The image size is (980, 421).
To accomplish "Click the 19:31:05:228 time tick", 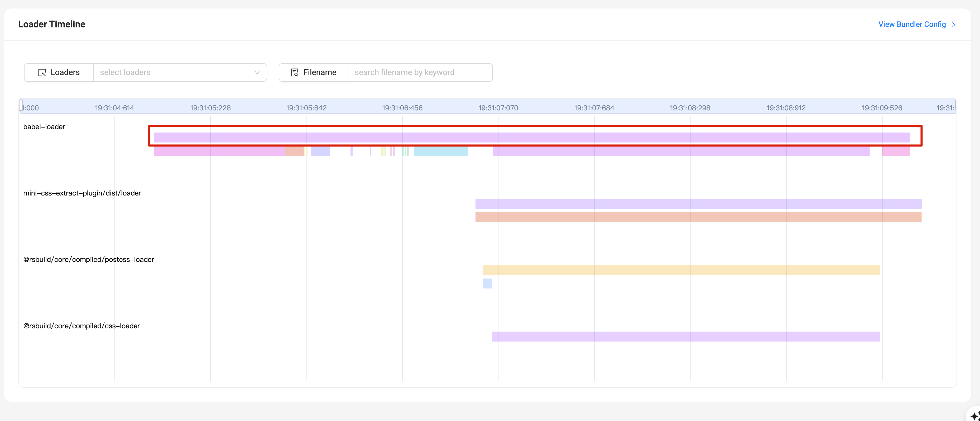I will [x=210, y=108].
